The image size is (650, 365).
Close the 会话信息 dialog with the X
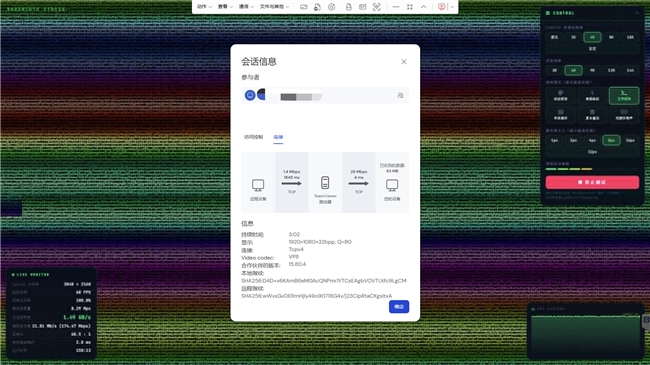404,62
